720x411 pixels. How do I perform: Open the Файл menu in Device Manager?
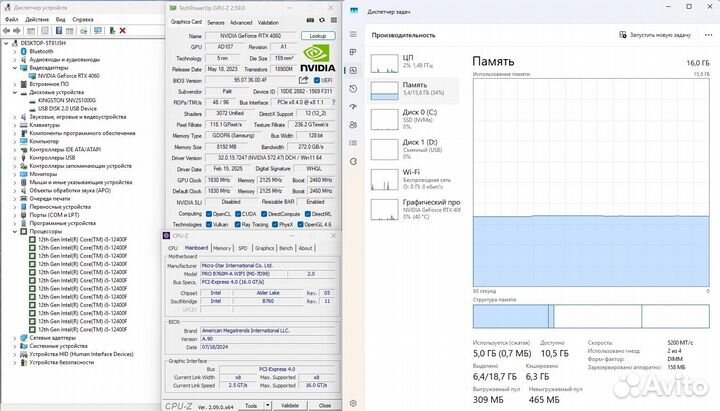(11, 19)
